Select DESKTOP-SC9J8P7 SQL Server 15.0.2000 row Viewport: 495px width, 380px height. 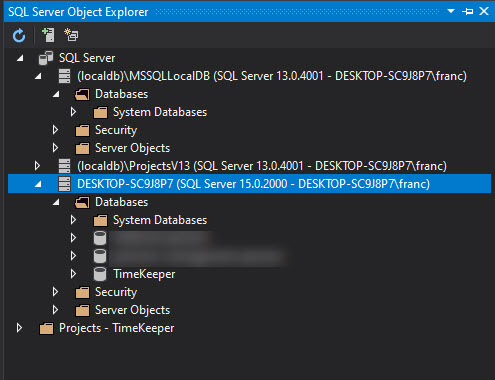click(249, 184)
